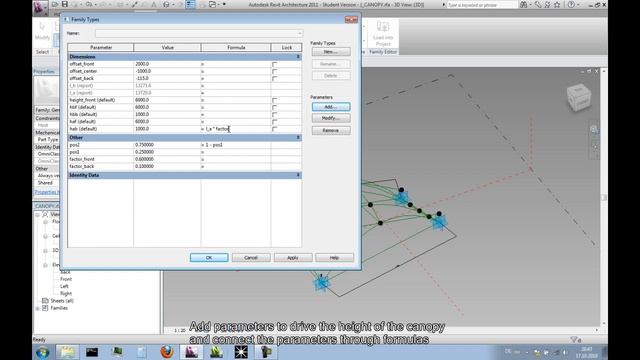The height and width of the screenshot is (360, 640).
Task: Click the Lock column header
Action: pyautogui.click(x=287, y=48)
